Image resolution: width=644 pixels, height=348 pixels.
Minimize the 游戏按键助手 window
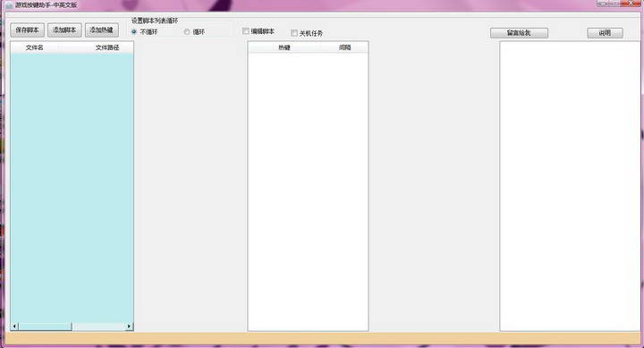click(x=603, y=4)
